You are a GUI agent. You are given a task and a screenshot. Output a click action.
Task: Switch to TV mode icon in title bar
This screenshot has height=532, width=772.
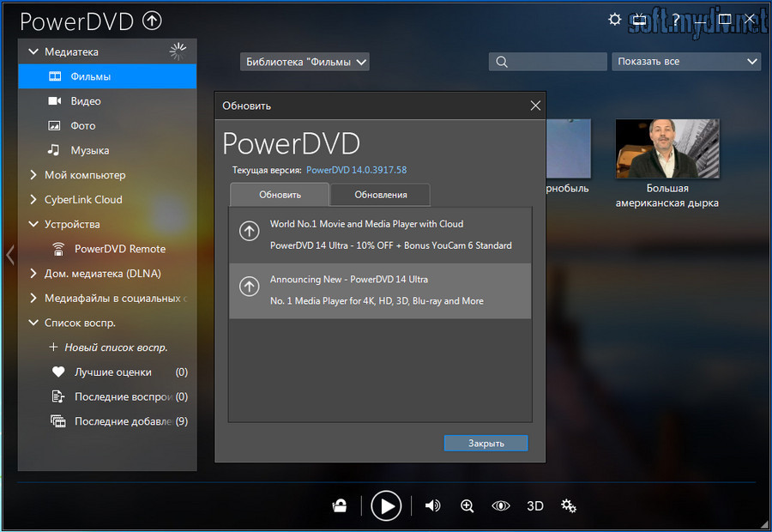pos(639,19)
